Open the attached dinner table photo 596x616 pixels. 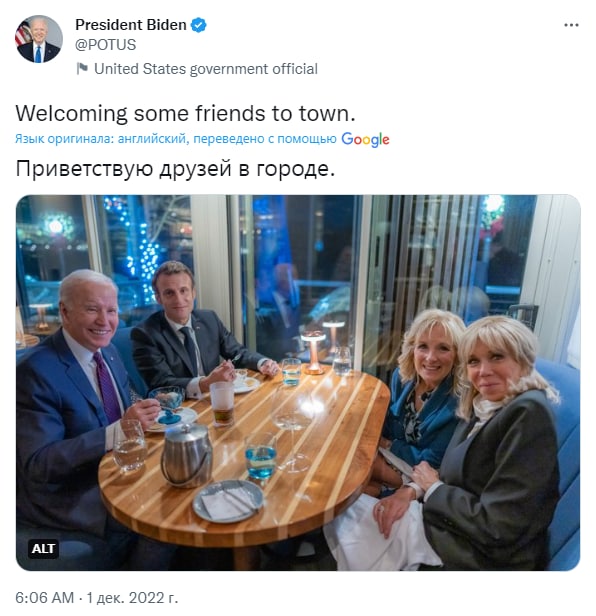pyautogui.click(x=298, y=382)
